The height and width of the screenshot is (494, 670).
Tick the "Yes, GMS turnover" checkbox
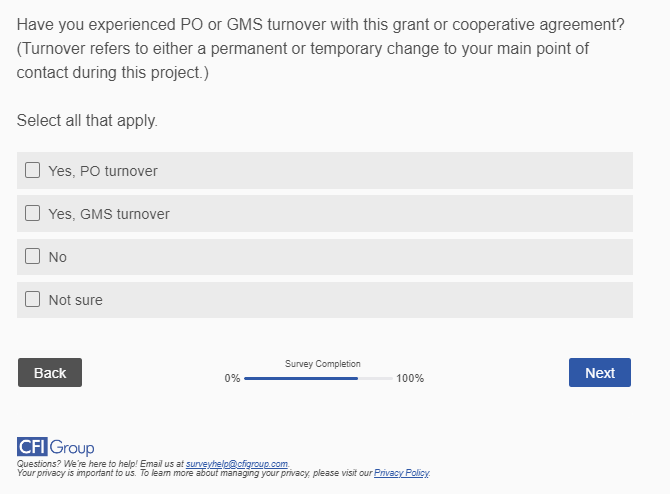click(33, 214)
